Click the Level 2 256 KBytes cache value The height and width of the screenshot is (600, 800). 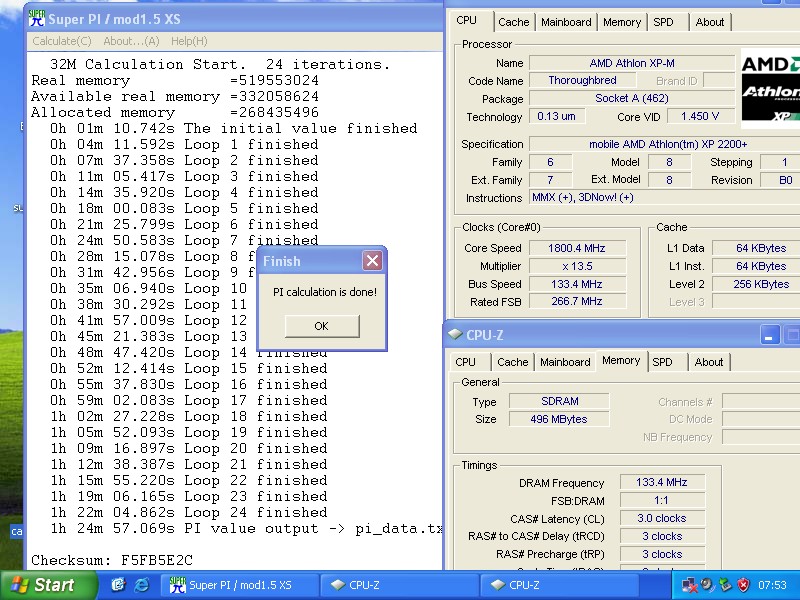click(756, 284)
